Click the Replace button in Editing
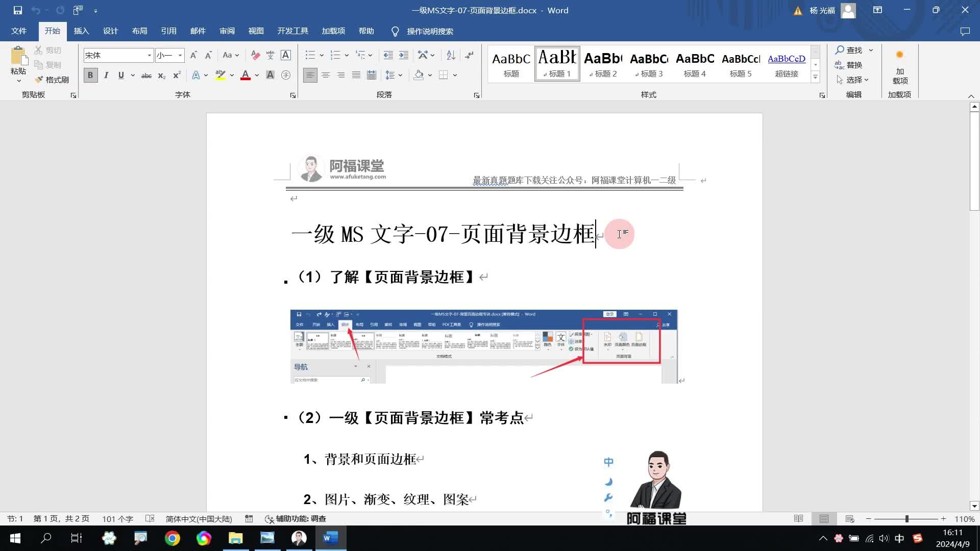980x551 pixels. 849,65
